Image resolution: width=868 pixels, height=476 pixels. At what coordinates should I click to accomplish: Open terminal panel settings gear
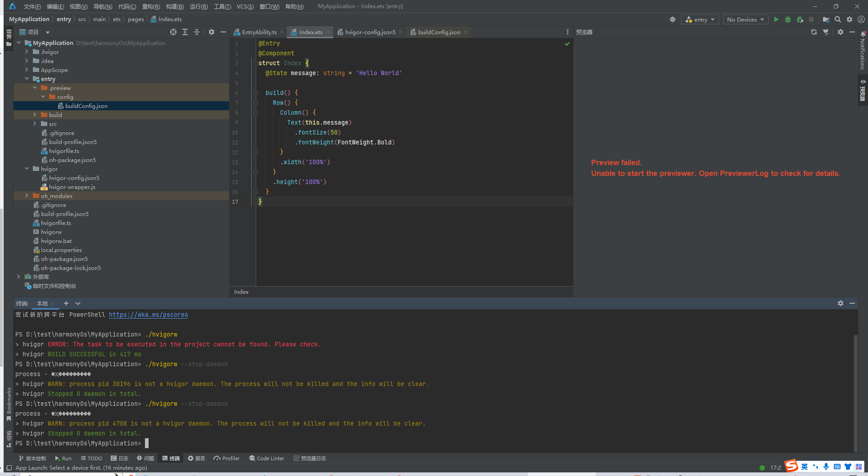pyautogui.click(x=840, y=303)
